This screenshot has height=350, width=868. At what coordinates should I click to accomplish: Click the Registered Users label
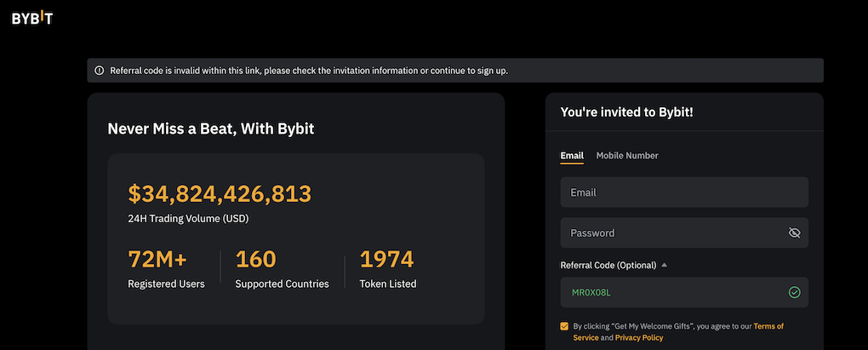pyautogui.click(x=166, y=284)
